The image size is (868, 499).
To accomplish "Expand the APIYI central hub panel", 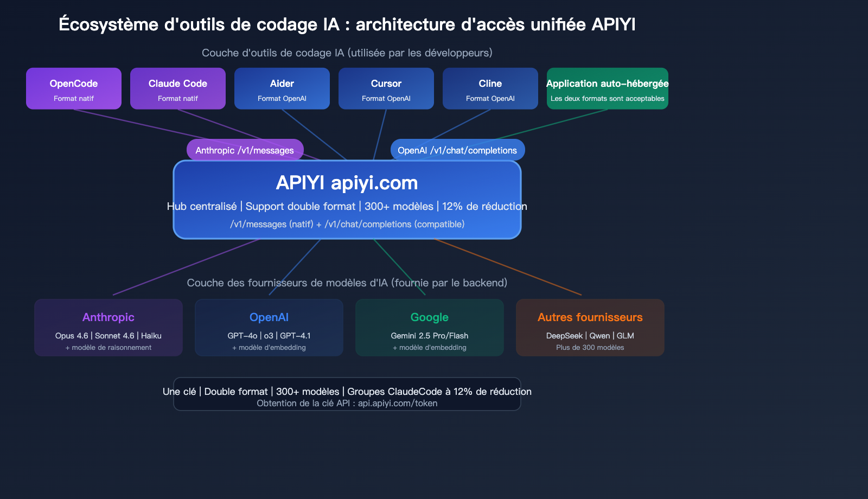I will click(347, 200).
